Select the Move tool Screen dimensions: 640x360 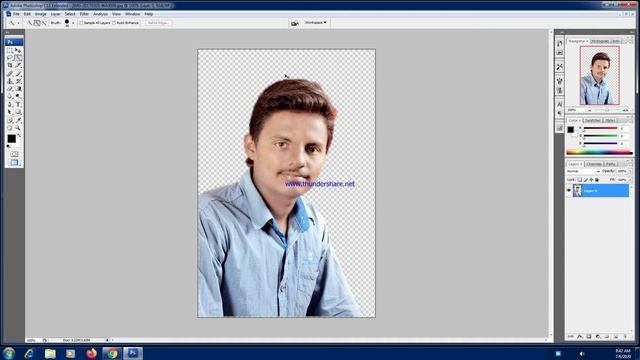[18, 51]
